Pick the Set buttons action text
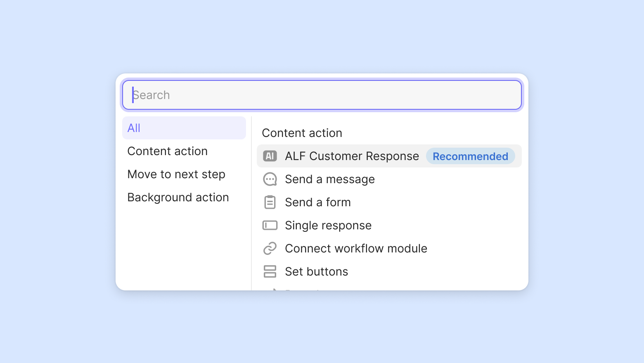 [317, 271]
